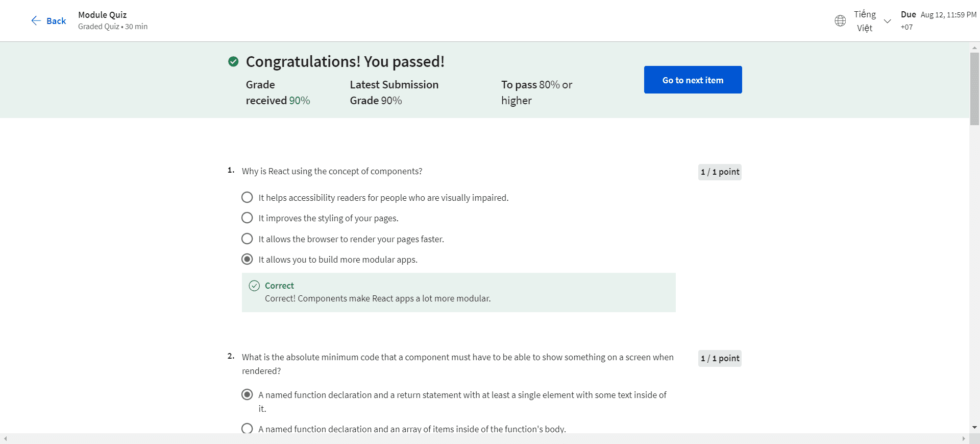Click the green passed checkmark icon
Image resolution: width=980 pixels, height=444 pixels.
pos(233,62)
